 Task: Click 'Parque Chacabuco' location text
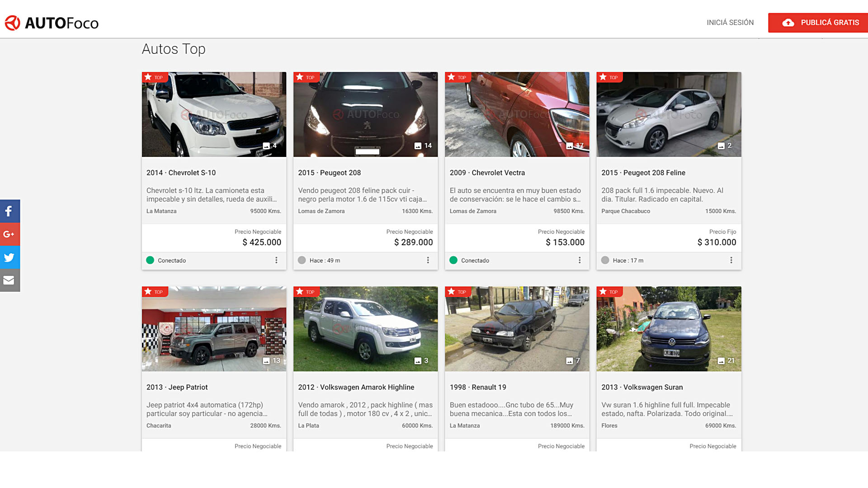(626, 211)
